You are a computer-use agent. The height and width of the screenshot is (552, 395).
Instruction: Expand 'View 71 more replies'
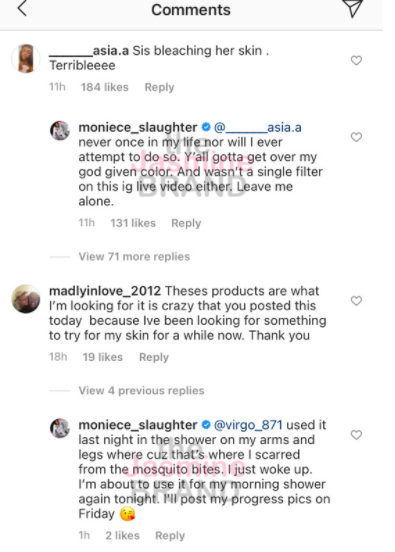point(134,257)
